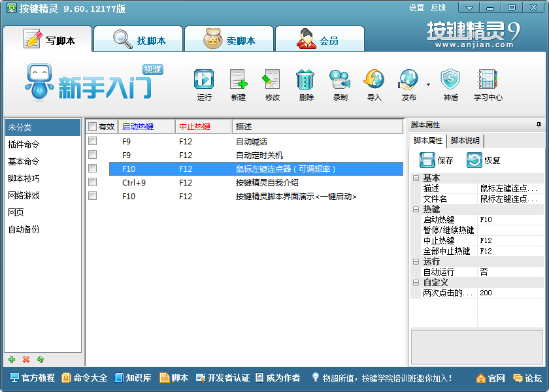Select the 脚本属性 sub-tab
Image resolution: width=549 pixels, height=392 pixels.
point(428,140)
